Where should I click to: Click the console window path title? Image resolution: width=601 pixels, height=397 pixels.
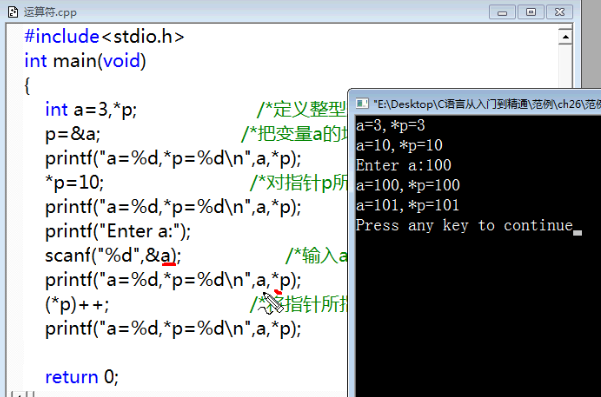[487, 104]
